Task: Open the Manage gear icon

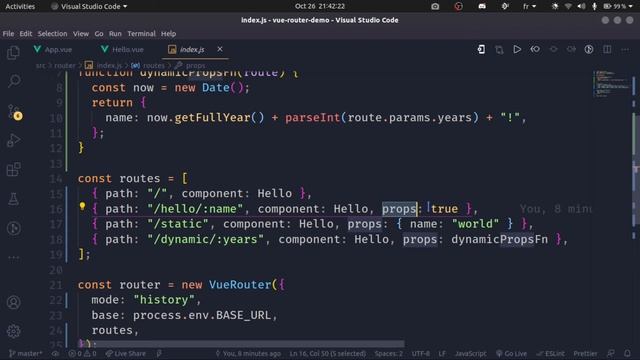Action: (x=13, y=331)
